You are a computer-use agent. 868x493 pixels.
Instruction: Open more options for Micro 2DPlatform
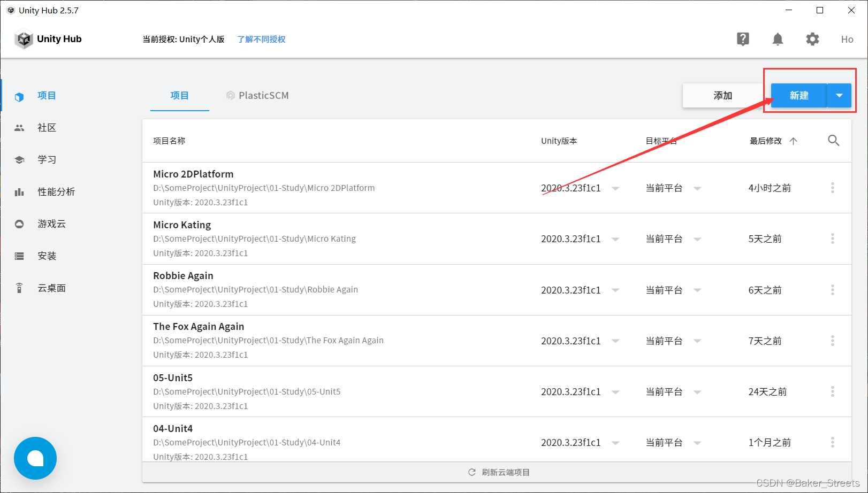833,188
